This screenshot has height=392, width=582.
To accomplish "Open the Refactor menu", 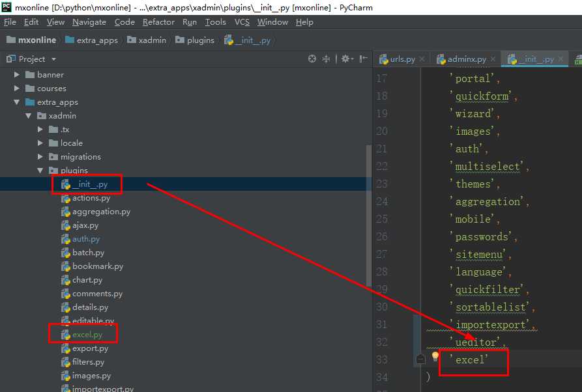I will point(158,22).
